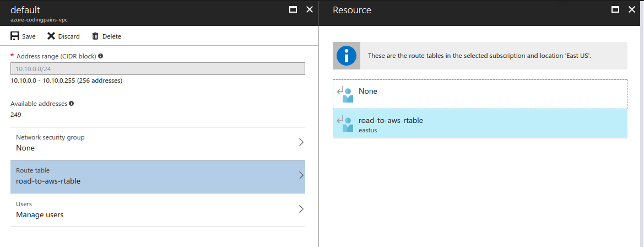Click the Discard X icon
This screenshot has width=644, height=247.
tap(51, 36)
